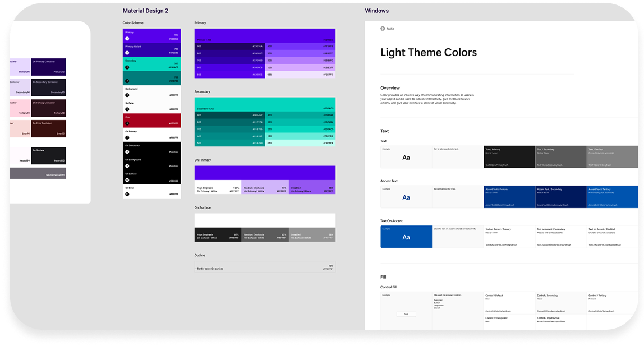Viewport: 644px width, 346px height.
Task: Click the blue Aa Text On Accent example
Action: point(406,237)
